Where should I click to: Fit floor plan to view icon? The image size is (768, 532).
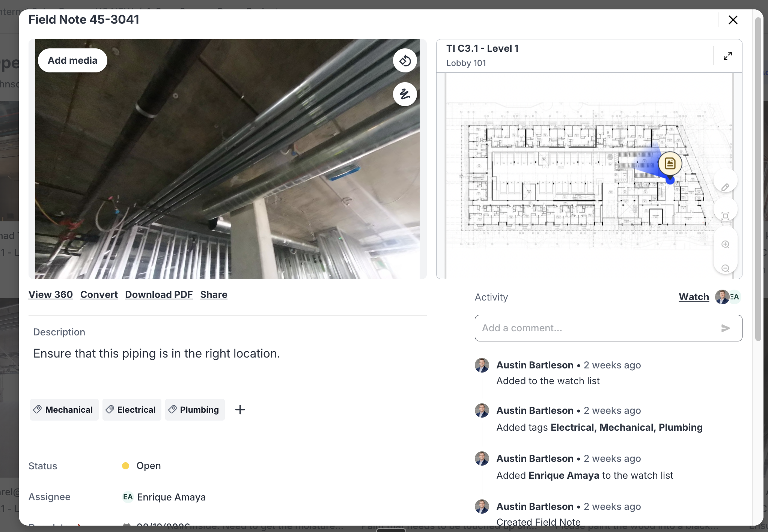[725, 216]
